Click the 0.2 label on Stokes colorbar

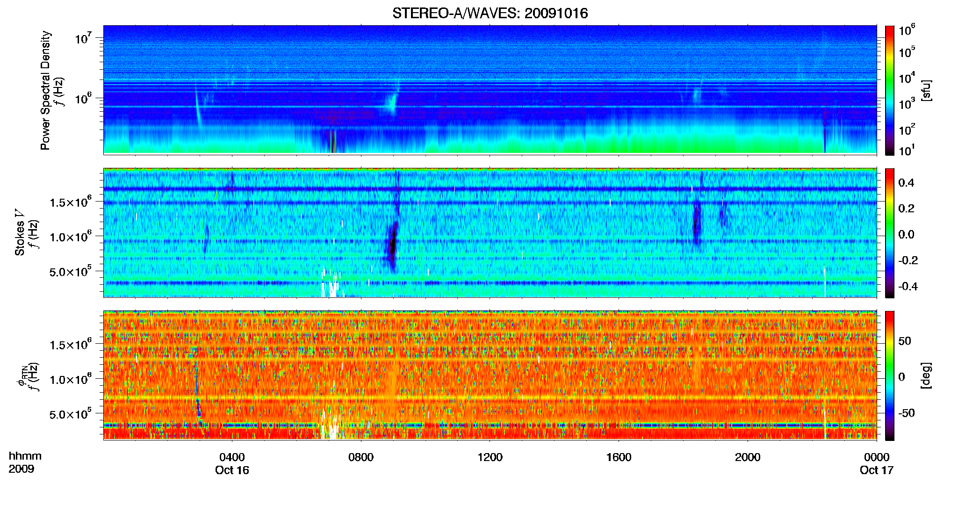906,208
